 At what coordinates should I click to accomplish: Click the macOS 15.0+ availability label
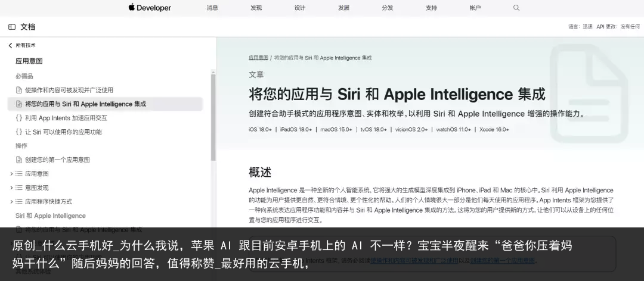(x=336, y=130)
